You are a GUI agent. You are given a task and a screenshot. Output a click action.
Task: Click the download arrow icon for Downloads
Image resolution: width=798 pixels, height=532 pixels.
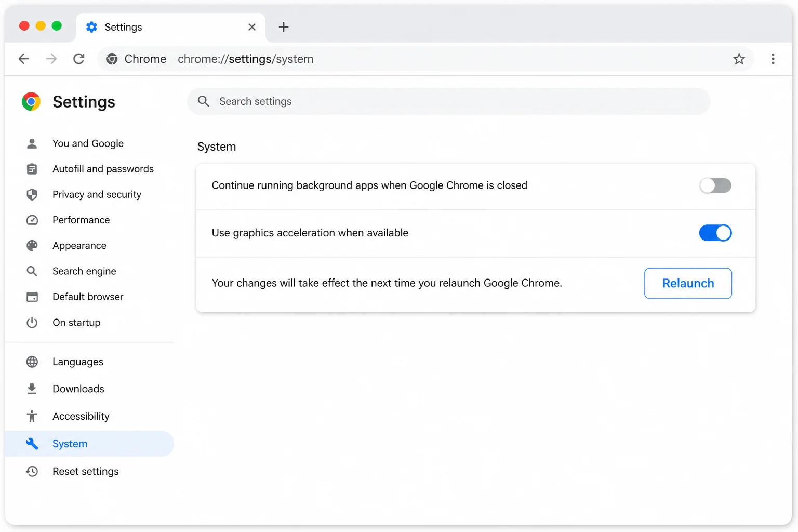tap(32, 389)
